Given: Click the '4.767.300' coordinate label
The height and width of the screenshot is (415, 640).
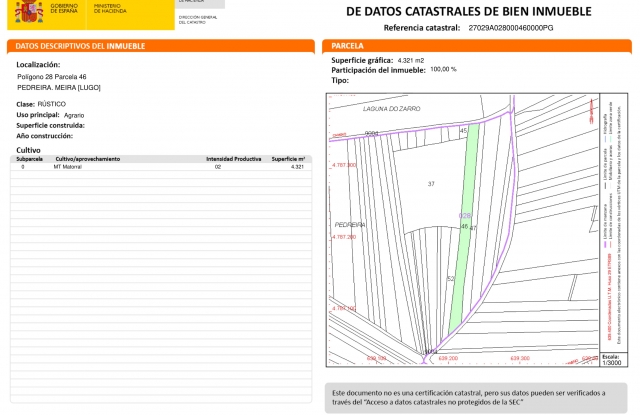Looking at the screenshot, I should [x=343, y=165].
